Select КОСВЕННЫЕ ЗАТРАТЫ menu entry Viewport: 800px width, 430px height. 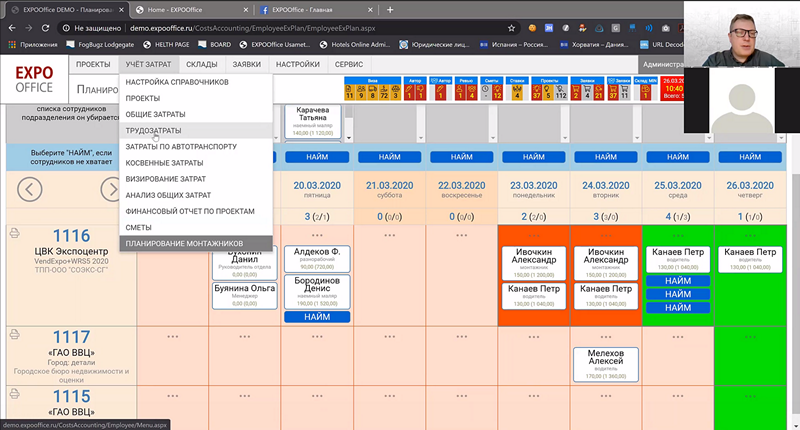tap(196, 163)
